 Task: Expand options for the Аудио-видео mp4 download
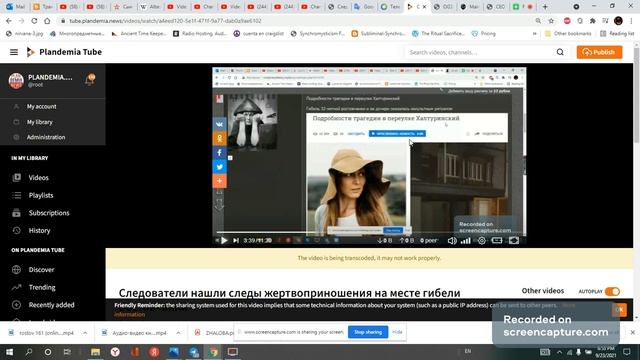click(x=178, y=333)
